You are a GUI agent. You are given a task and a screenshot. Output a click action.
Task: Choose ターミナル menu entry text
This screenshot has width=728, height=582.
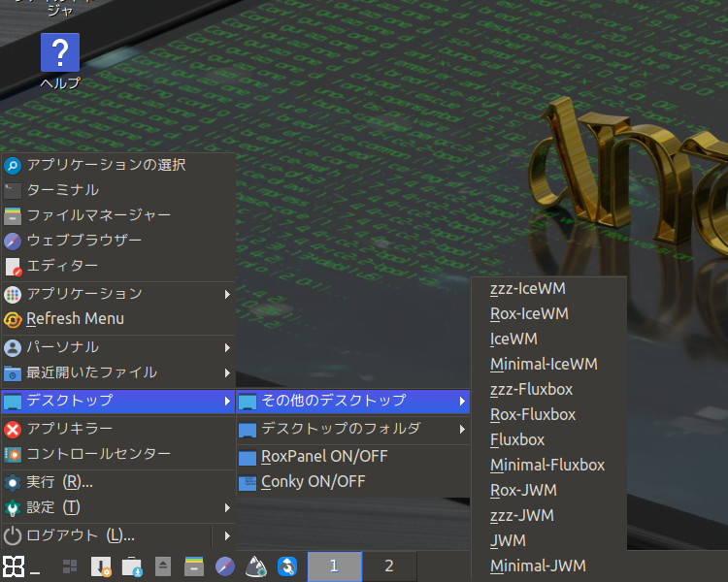[x=63, y=190]
